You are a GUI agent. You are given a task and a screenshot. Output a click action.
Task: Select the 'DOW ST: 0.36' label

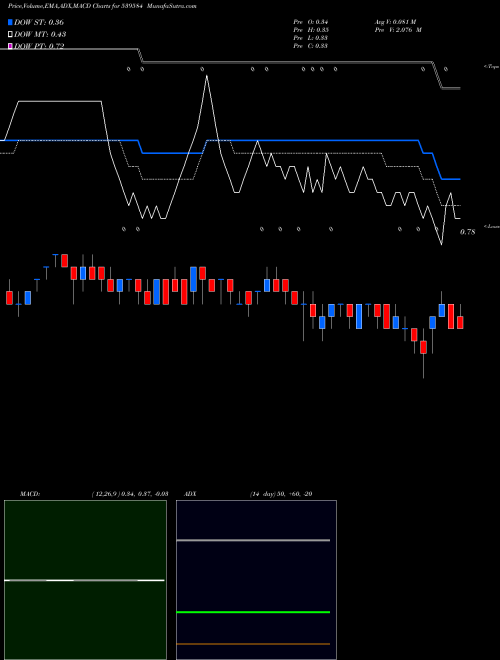point(39,22)
